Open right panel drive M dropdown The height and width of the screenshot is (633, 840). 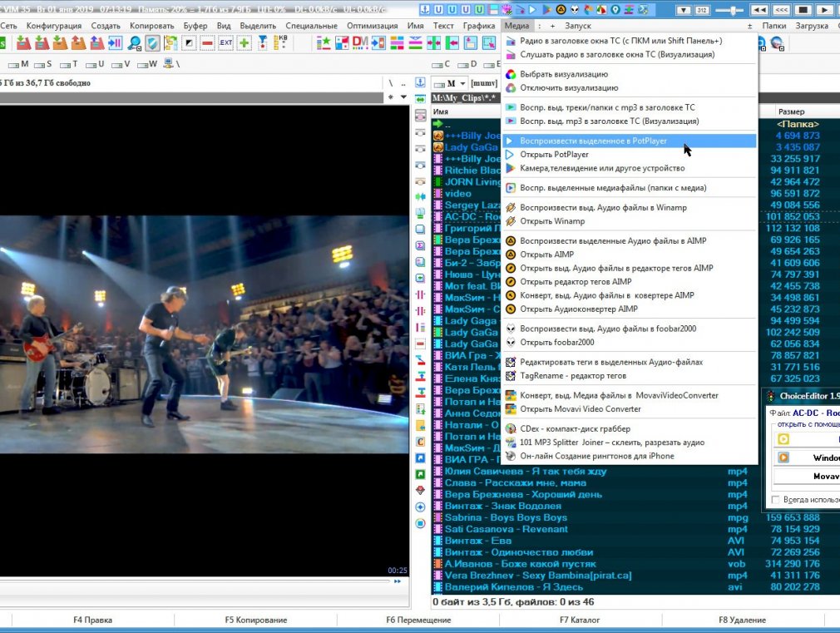449,84
